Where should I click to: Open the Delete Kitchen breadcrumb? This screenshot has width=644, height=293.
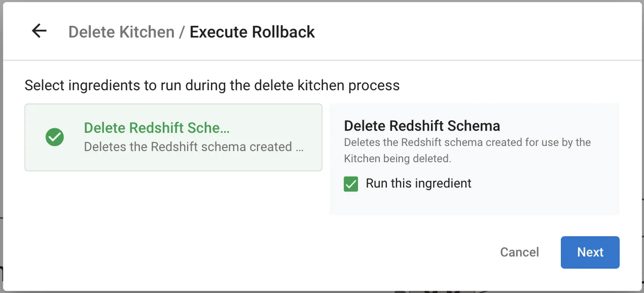point(121,32)
